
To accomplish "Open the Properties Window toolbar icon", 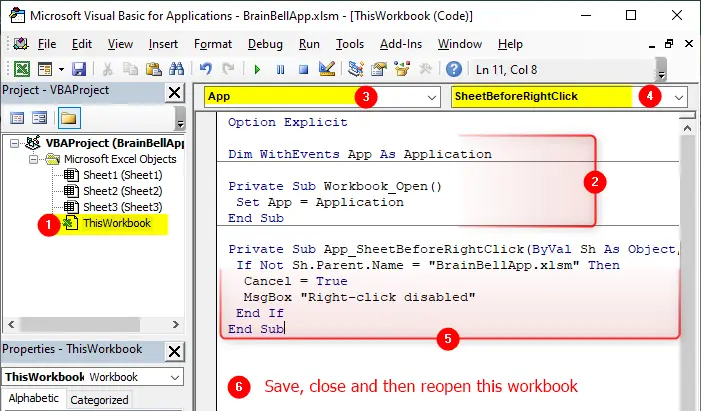I will click(379, 69).
